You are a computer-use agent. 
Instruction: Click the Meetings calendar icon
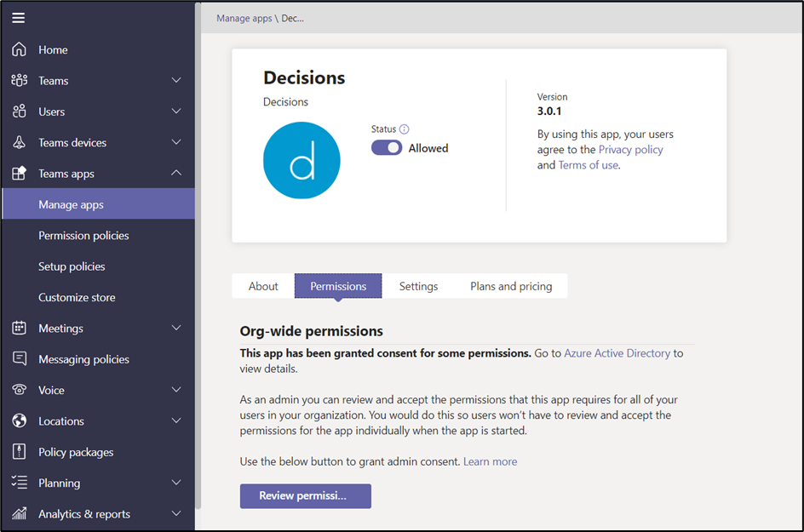tap(19, 328)
